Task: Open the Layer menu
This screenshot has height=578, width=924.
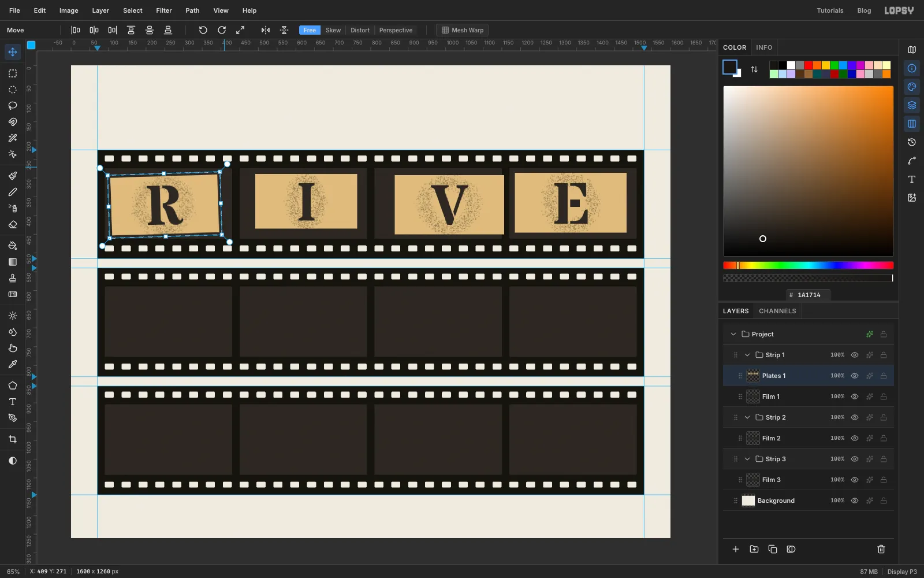Action: (x=100, y=10)
